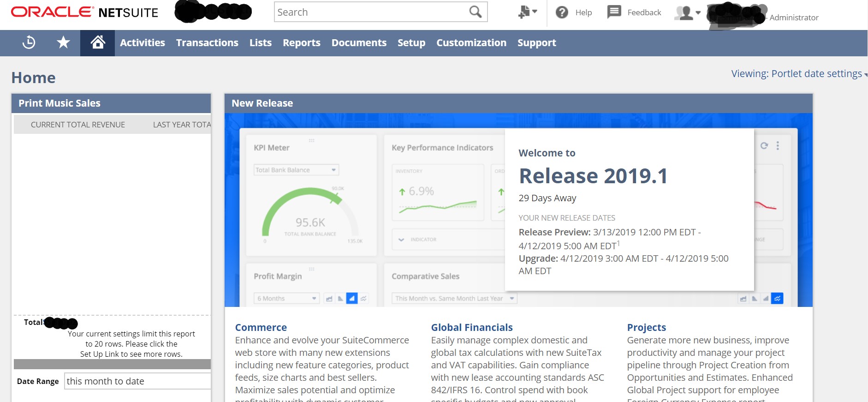Expand Viewing Portlet date settings dropdown
This screenshot has width=868, height=402.
[798, 74]
